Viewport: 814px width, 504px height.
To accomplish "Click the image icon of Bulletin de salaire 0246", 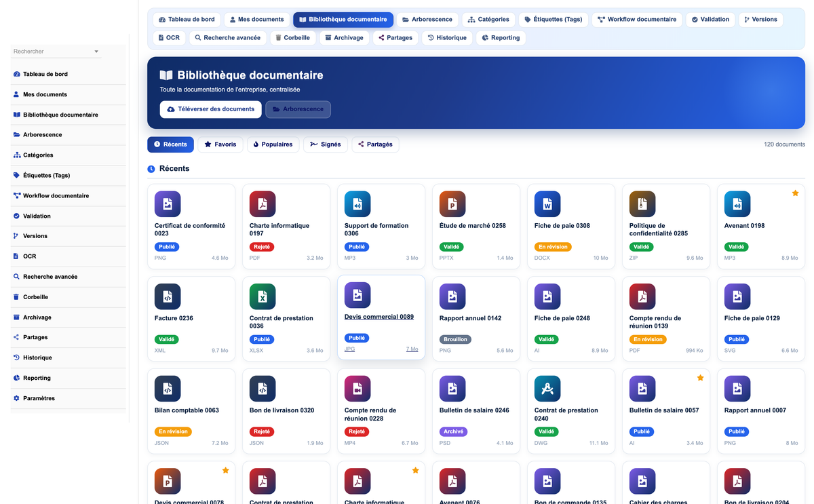I will (452, 389).
